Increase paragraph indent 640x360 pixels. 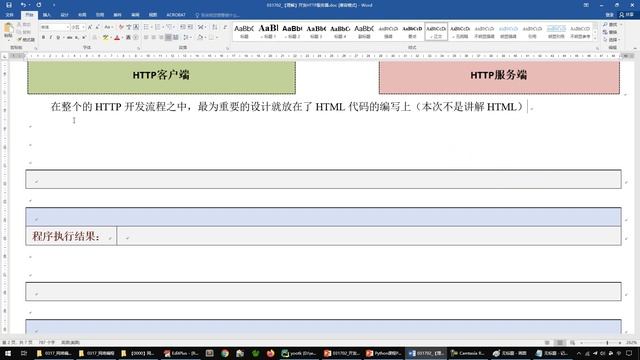click(190, 27)
